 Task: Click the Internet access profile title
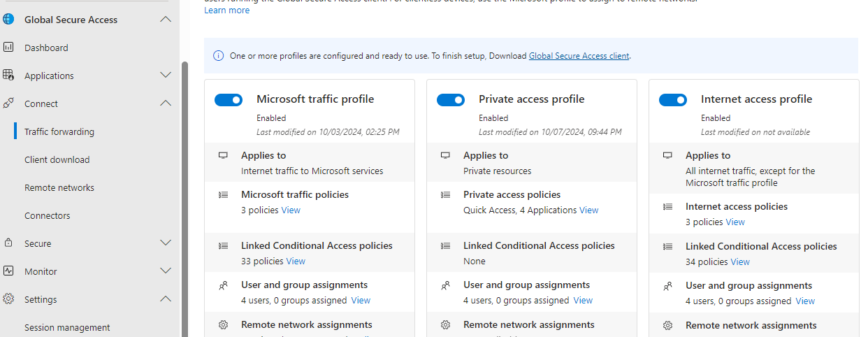(756, 99)
